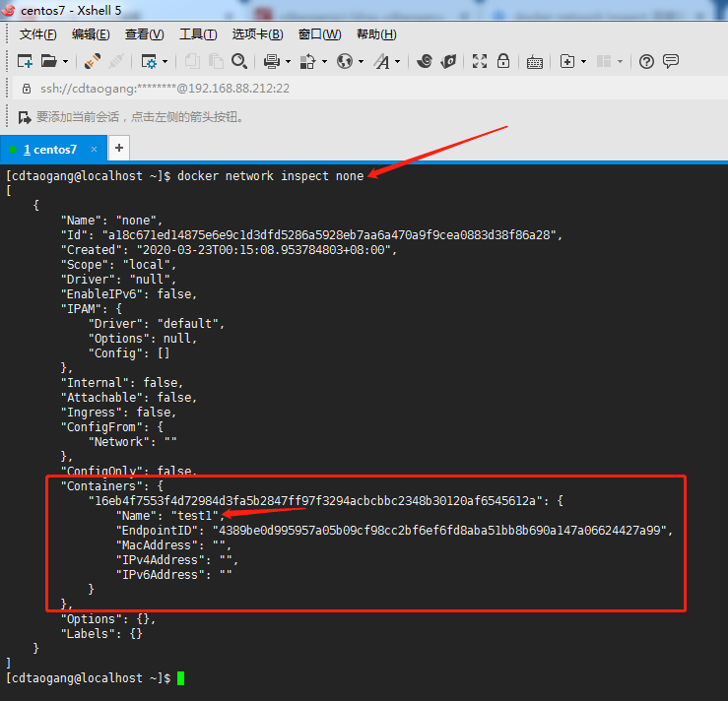Click the tab arrangement layout icon
The width and height of the screenshot is (728, 701).
pyautogui.click(x=604, y=61)
